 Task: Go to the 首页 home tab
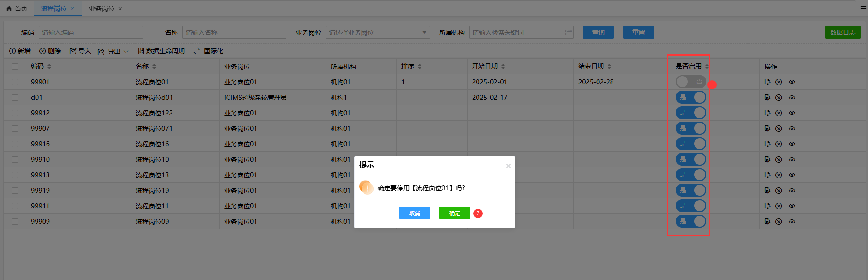[17, 9]
